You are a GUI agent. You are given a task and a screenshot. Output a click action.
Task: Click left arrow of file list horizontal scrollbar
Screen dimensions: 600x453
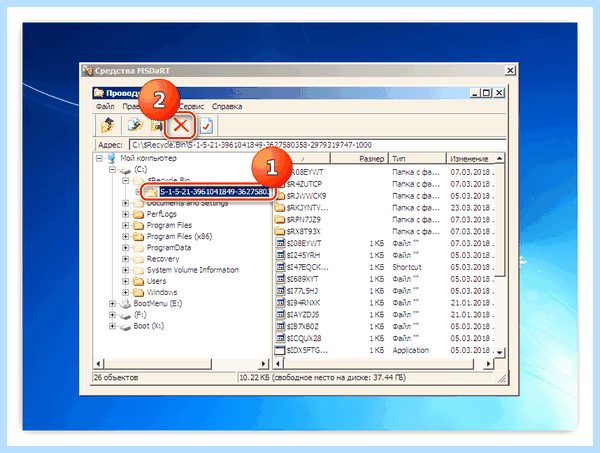coord(279,363)
